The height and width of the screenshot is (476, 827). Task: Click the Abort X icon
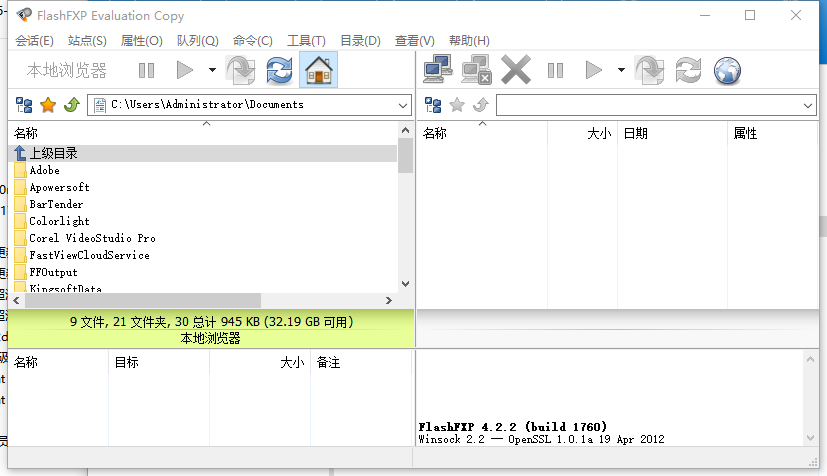(x=516, y=70)
